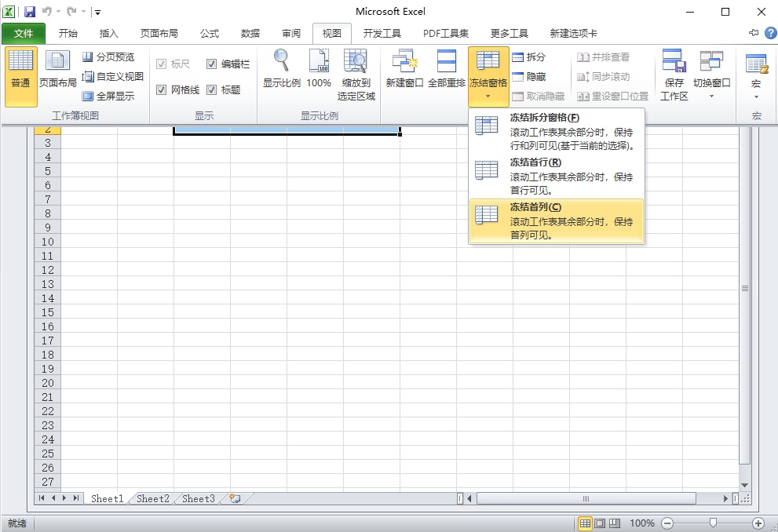Open 分页预览 page break preview

109,56
